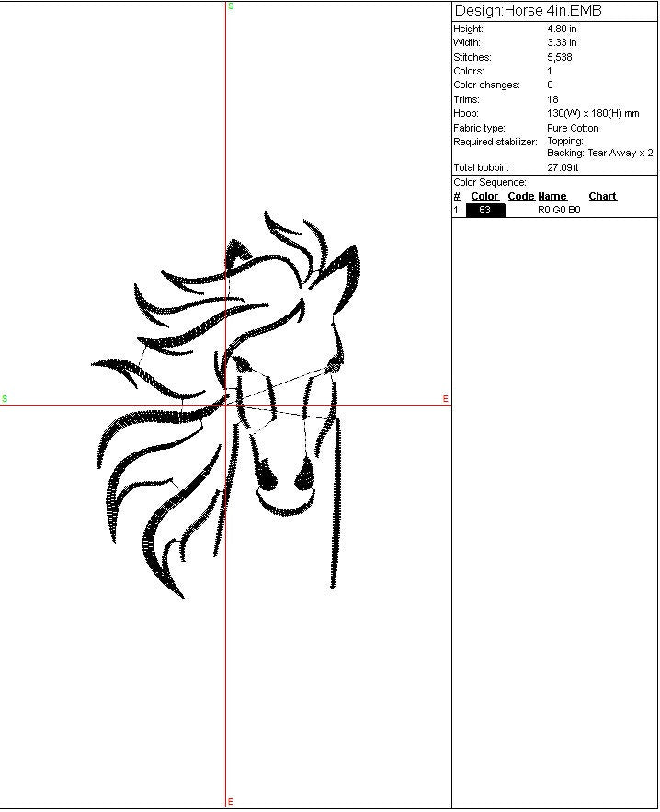The height and width of the screenshot is (812, 660).
Task: Select the R0 G0 B0 color name
Action: pyautogui.click(x=559, y=211)
